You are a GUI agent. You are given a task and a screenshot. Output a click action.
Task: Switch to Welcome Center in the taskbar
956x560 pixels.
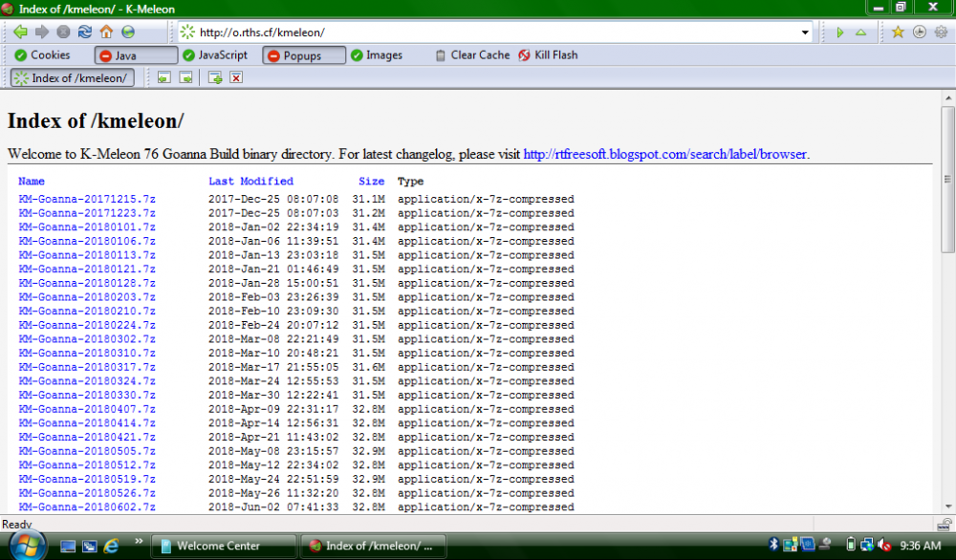click(x=218, y=546)
